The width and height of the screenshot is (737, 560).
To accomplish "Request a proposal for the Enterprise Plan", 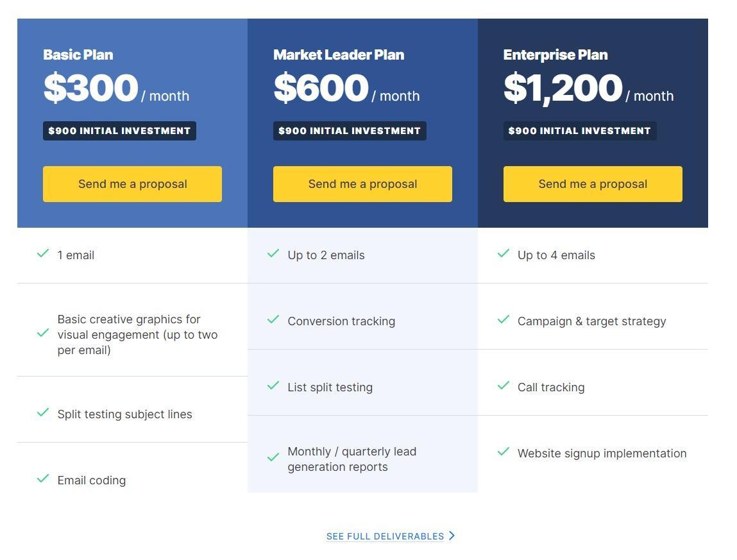I will point(593,184).
